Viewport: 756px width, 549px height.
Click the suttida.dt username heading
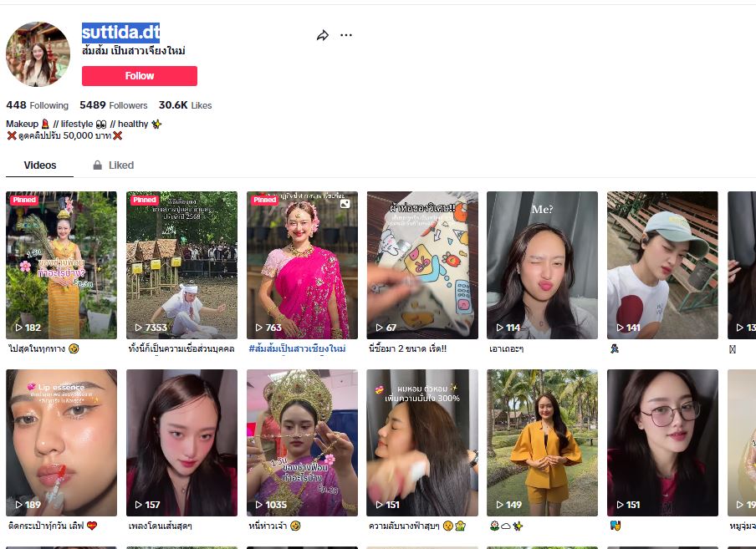tap(120, 33)
